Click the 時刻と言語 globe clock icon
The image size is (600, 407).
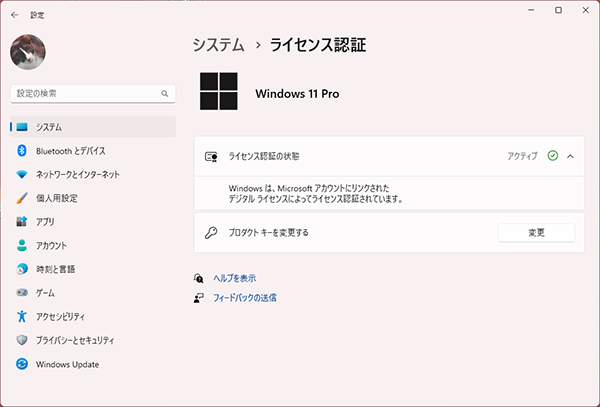pyautogui.click(x=22, y=269)
